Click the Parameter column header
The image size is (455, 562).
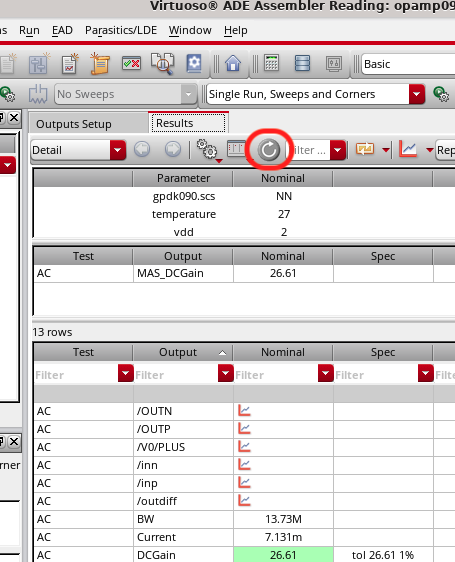183,178
